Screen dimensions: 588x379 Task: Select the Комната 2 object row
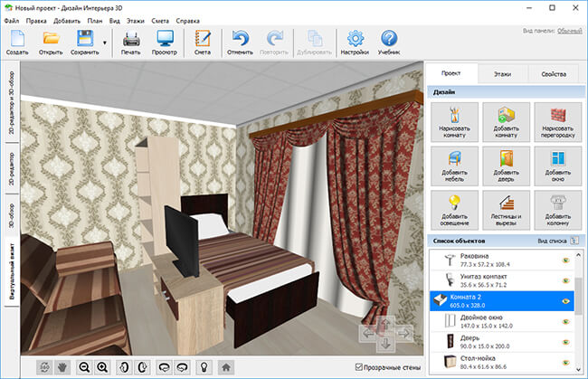coord(502,301)
